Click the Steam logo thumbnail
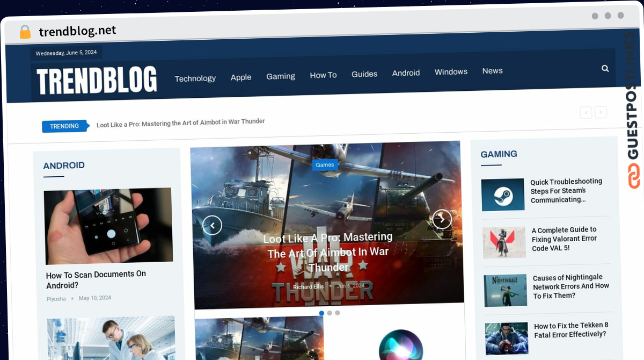 pyautogui.click(x=503, y=195)
